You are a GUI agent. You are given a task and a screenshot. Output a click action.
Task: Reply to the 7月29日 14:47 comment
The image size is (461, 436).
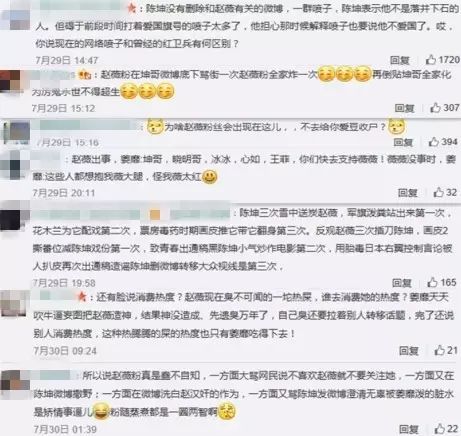(400, 60)
